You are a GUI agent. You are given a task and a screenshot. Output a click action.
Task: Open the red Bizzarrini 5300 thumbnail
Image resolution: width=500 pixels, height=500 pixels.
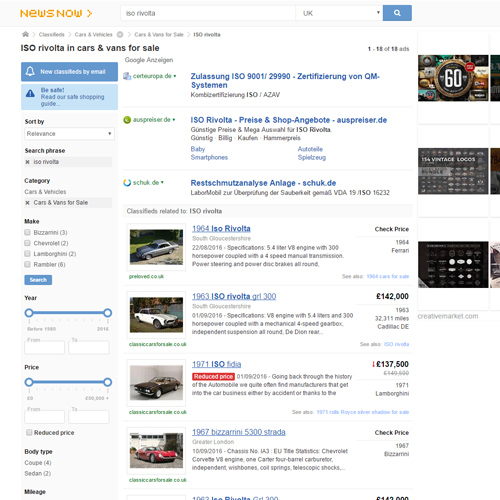pyautogui.click(x=156, y=451)
